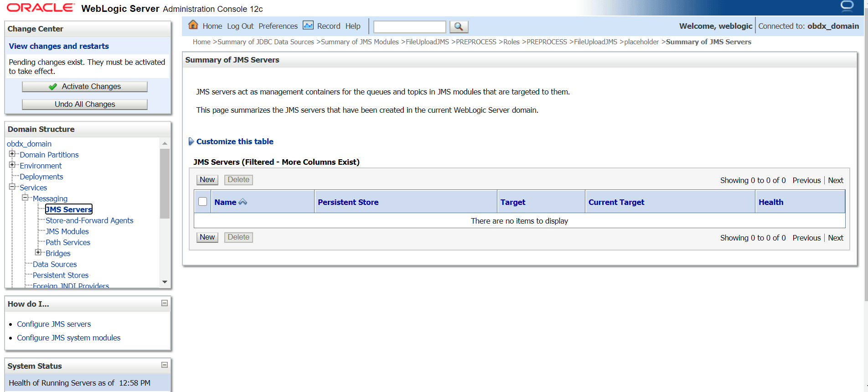The image size is (868, 392).
Task: Click the Home breadcrumb link
Action: pos(201,42)
